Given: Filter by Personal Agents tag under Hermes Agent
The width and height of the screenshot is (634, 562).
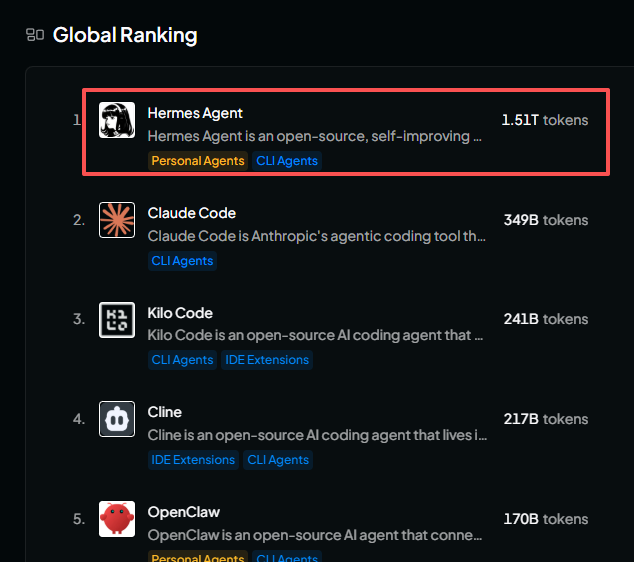Looking at the screenshot, I should [x=198, y=161].
